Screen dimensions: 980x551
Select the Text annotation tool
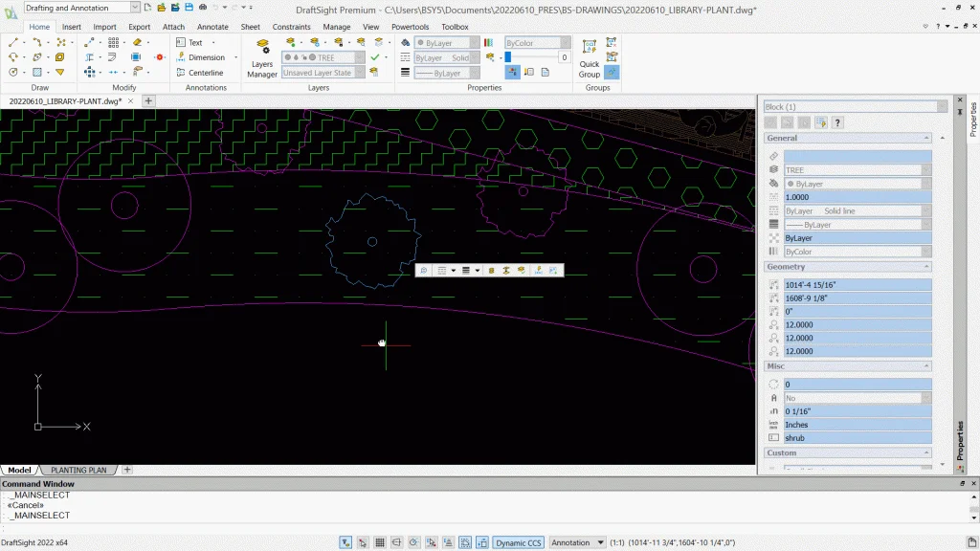pyautogui.click(x=194, y=42)
